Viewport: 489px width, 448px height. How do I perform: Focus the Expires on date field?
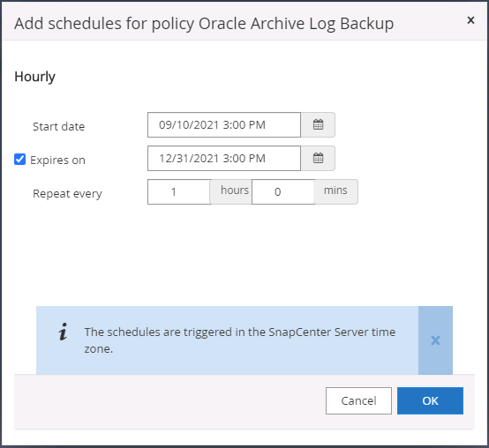pyautogui.click(x=224, y=158)
